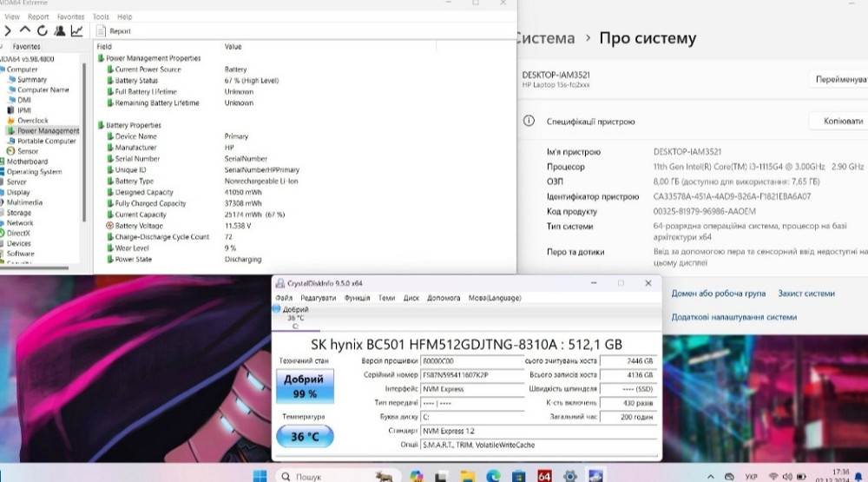Click the info icon beside Специфікації пристрою

point(529,121)
